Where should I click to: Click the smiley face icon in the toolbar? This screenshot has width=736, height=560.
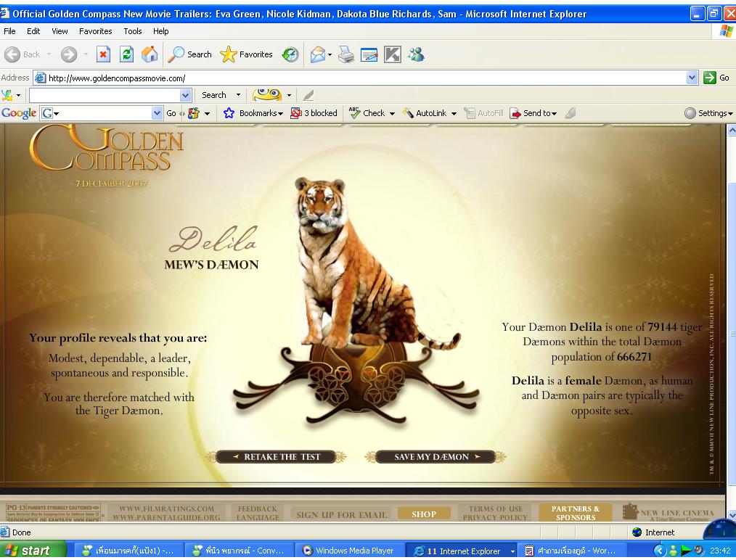[267, 95]
